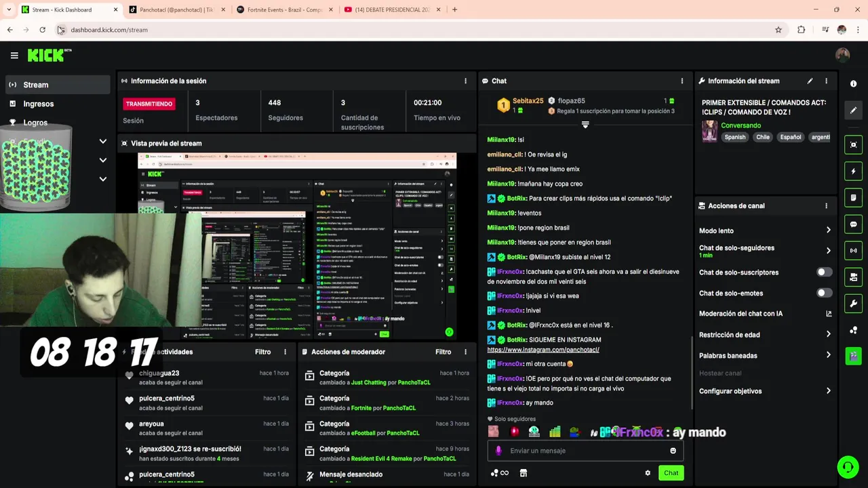Open the shop icon below chat input
868x488 pixels.
coord(523,473)
